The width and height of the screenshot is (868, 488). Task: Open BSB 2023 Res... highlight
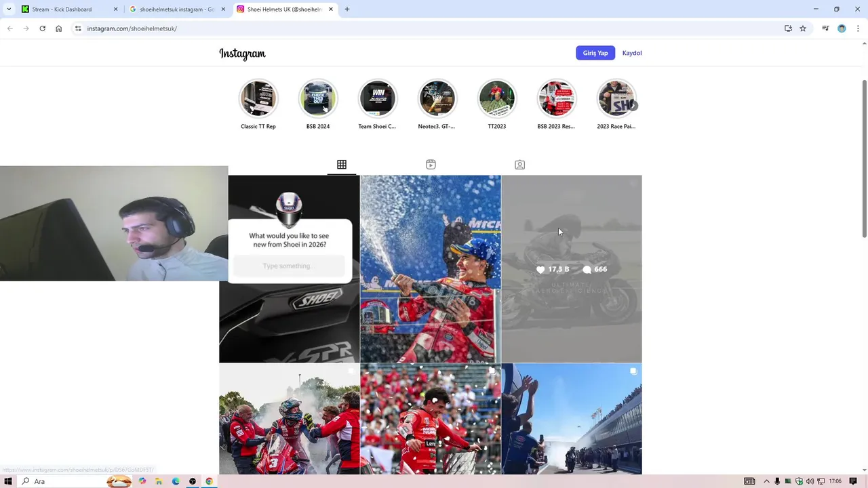[x=557, y=99]
